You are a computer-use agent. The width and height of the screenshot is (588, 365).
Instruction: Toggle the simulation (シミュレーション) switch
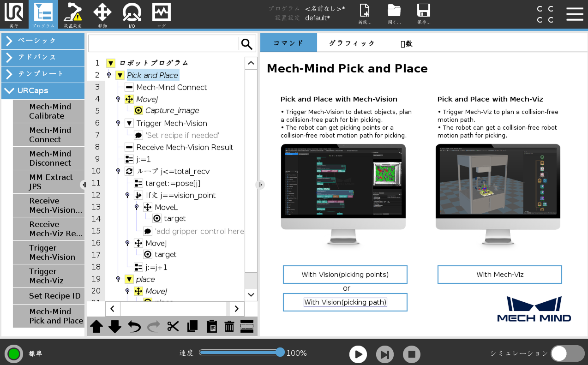pos(568,353)
